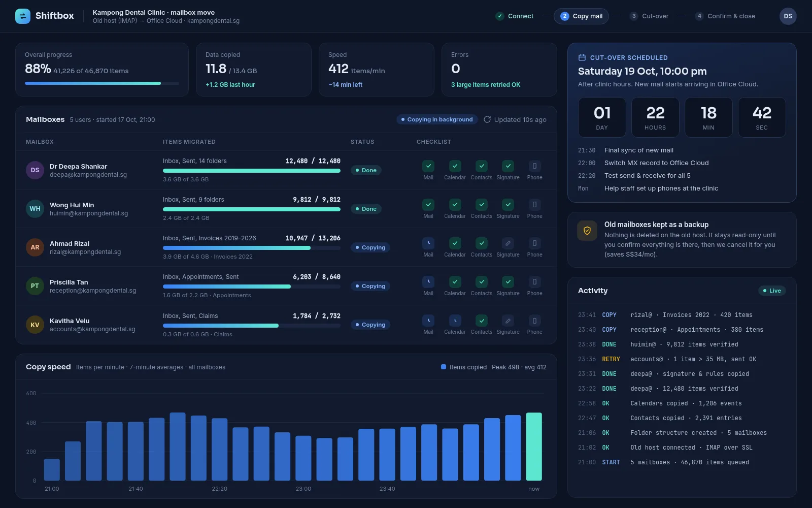Click the STATUS column header
This screenshot has width=812, height=508.
pos(362,142)
